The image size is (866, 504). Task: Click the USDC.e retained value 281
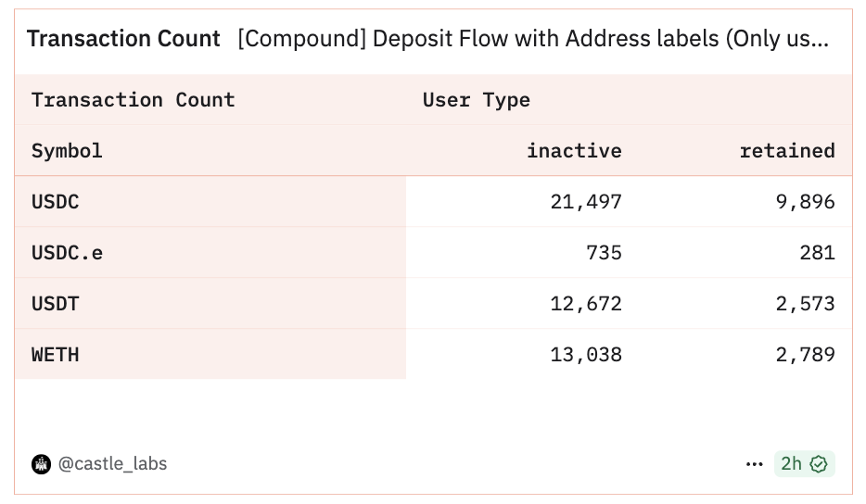818,253
